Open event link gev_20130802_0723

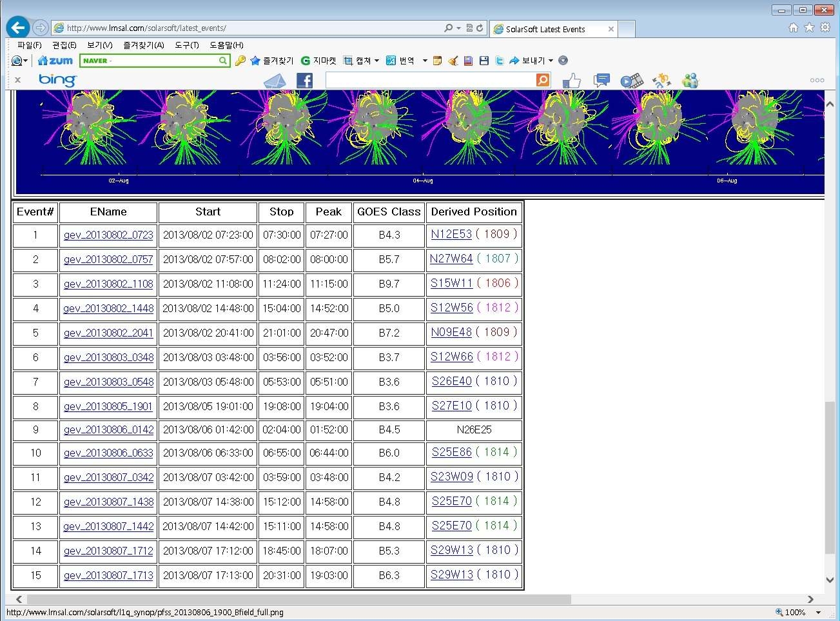[108, 235]
